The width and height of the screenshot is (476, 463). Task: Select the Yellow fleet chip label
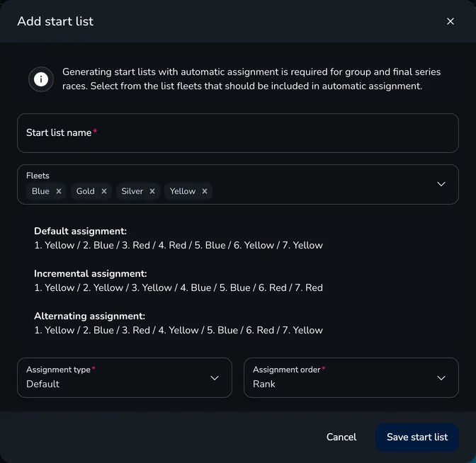click(x=183, y=191)
